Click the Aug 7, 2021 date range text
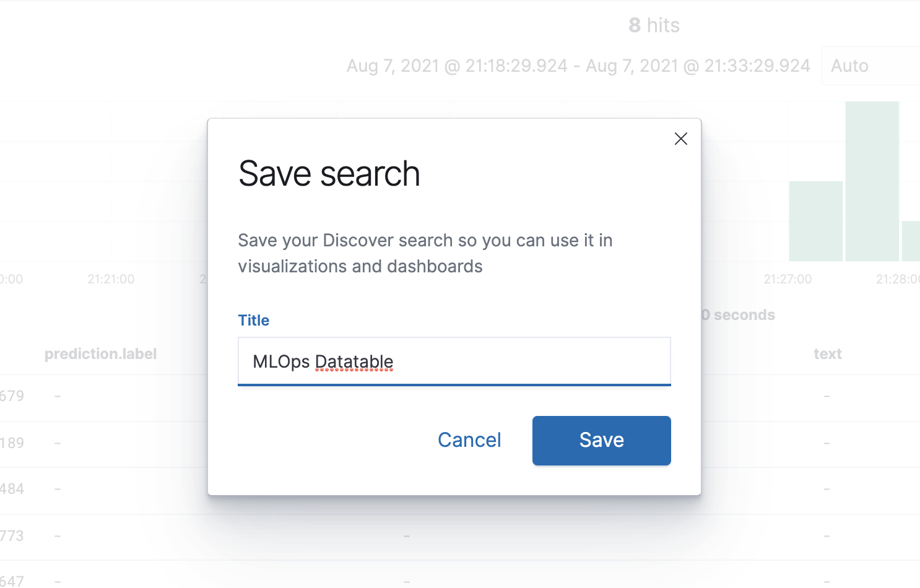This screenshot has width=920, height=588. point(578,66)
